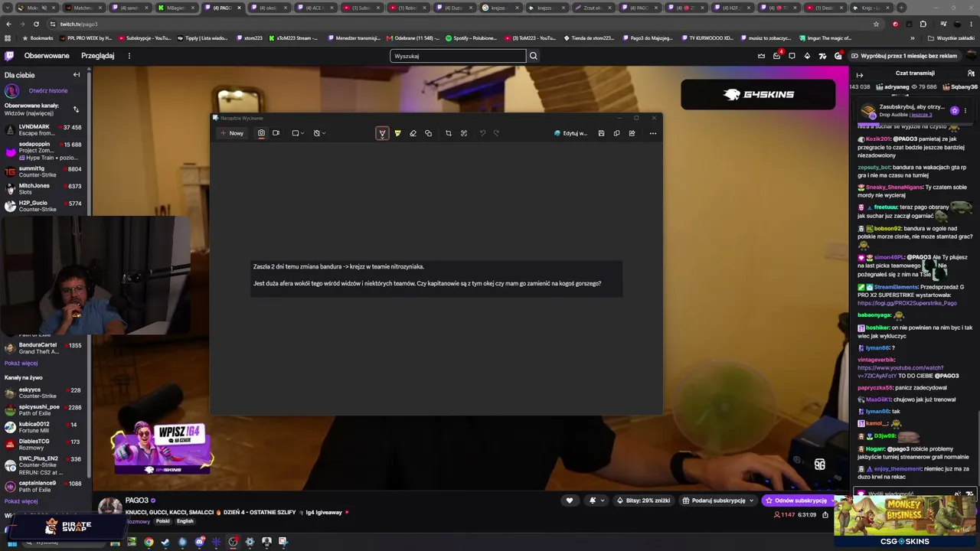Open the Snipping Tool more options menu
Image resolution: width=980 pixels, height=551 pixels.
653,133
